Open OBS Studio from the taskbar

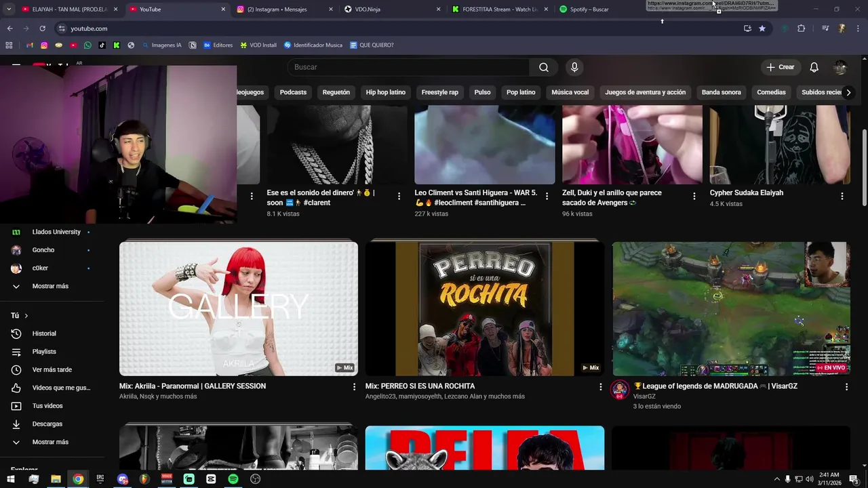point(256,479)
